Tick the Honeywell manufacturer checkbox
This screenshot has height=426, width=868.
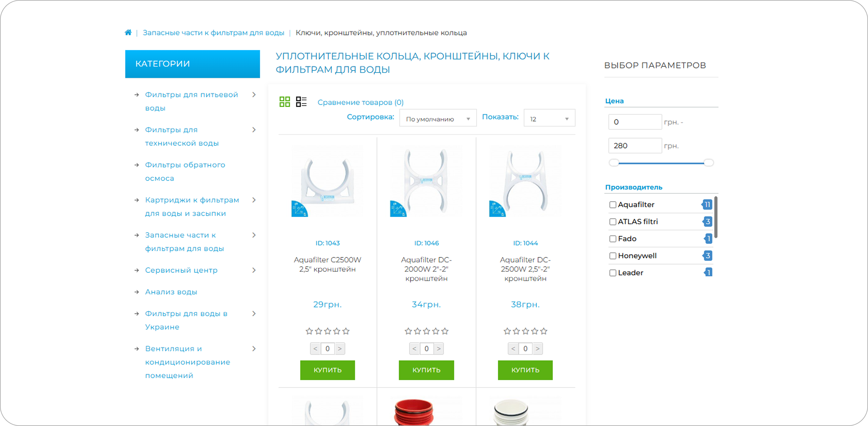pos(613,256)
